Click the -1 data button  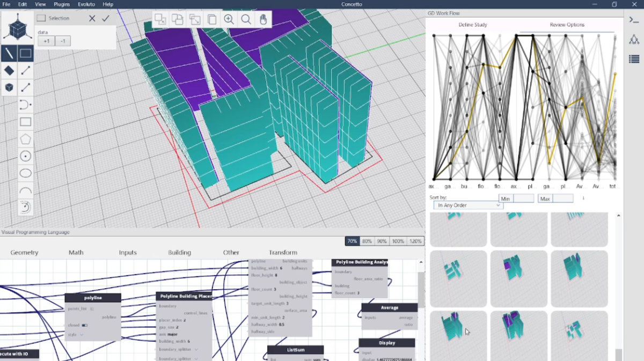coord(63,41)
